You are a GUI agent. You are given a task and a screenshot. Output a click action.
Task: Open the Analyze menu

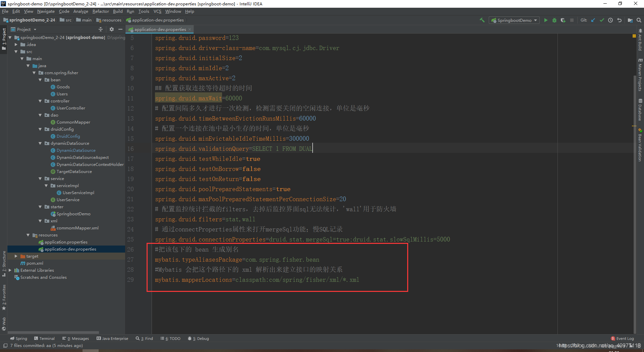click(x=80, y=11)
